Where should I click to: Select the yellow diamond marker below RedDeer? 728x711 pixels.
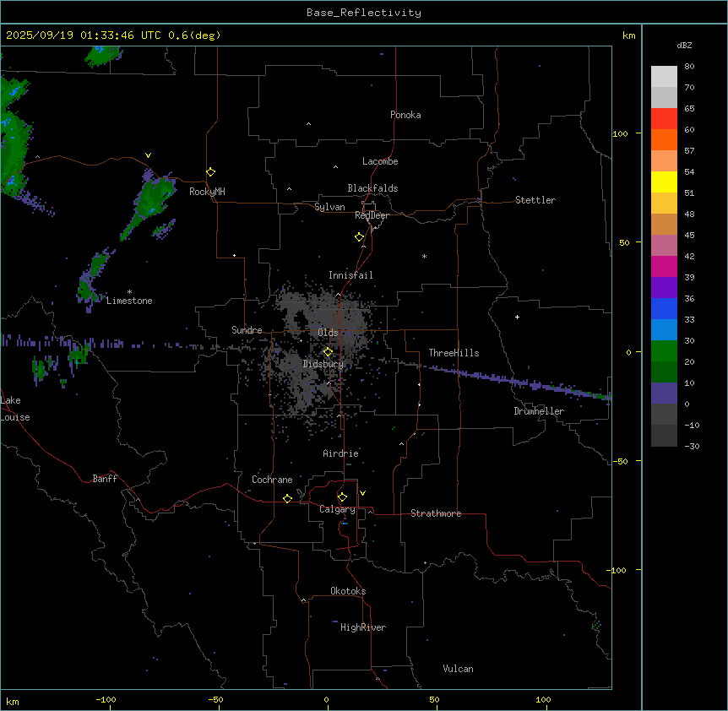[360, 237]
